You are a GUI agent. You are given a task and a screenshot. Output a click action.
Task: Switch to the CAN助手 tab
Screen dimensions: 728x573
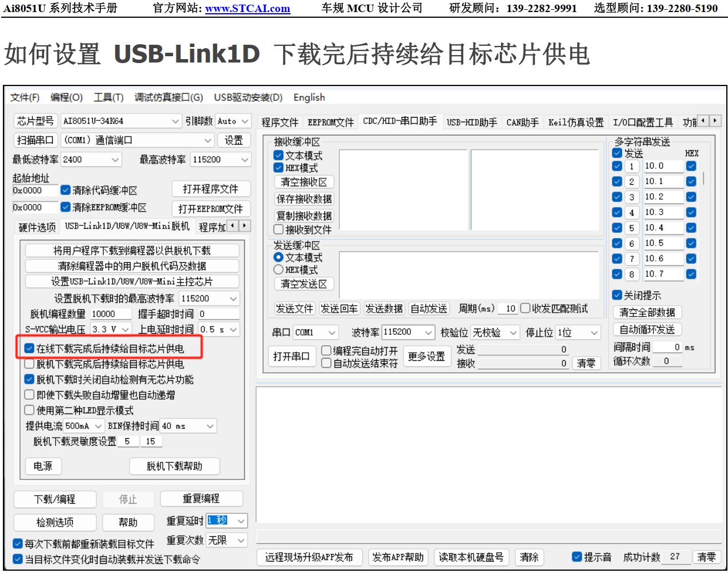point(523,122)
